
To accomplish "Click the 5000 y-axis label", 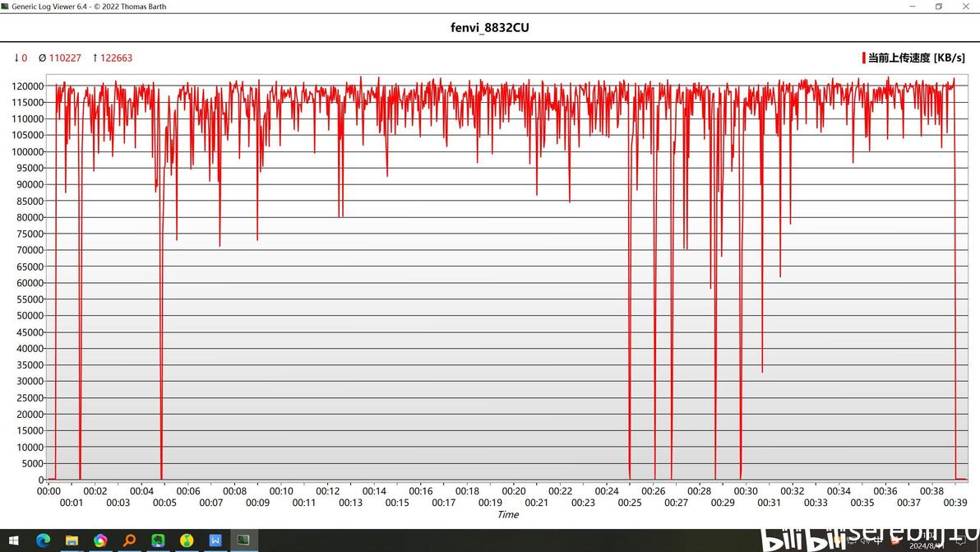I will tap(33, 464).
